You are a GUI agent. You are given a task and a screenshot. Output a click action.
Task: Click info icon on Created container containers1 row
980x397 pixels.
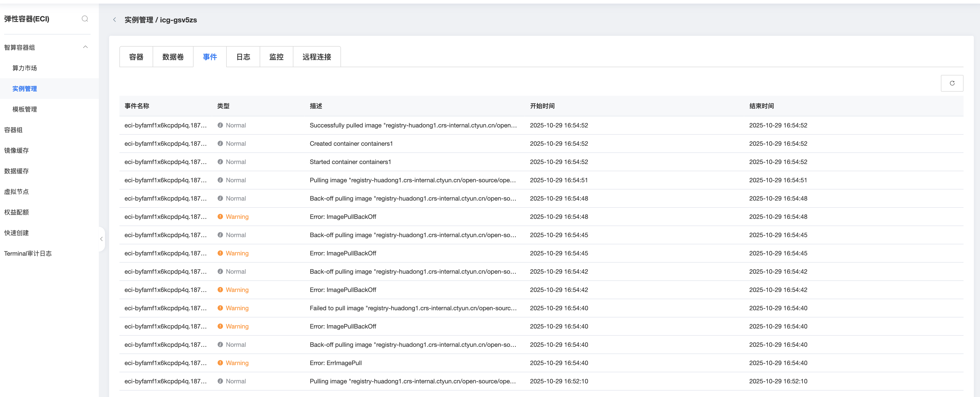[220, 143]
